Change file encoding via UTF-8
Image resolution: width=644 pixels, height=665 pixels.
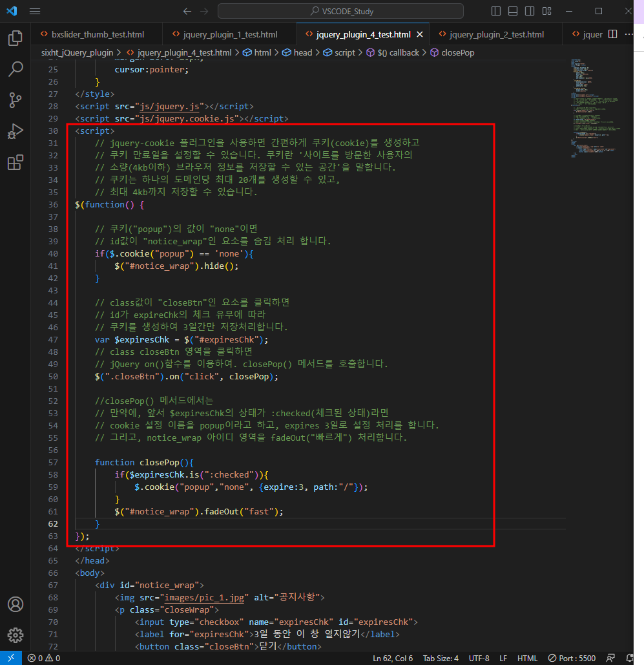point(479,658)
